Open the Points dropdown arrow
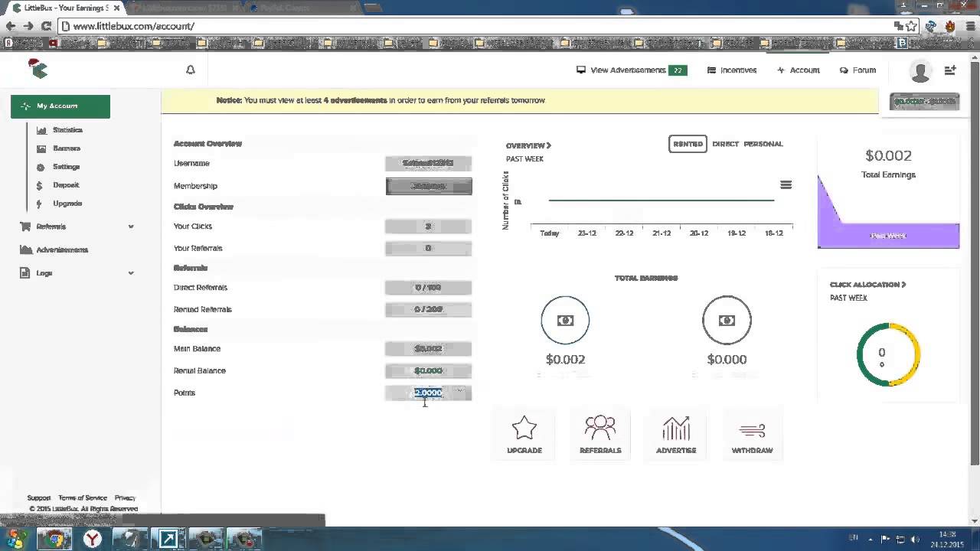 (x=460, y=392)
